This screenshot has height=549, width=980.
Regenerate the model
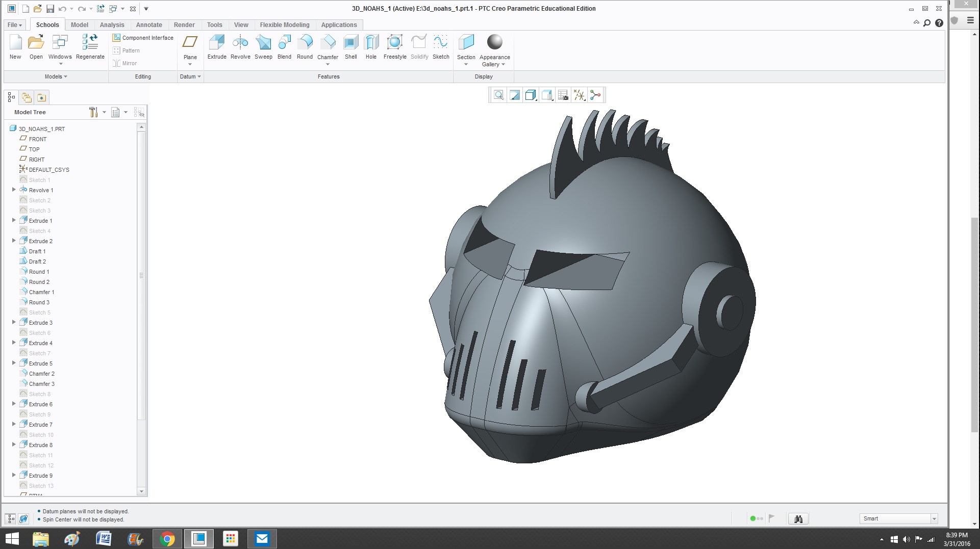click(x=90, y=46)
